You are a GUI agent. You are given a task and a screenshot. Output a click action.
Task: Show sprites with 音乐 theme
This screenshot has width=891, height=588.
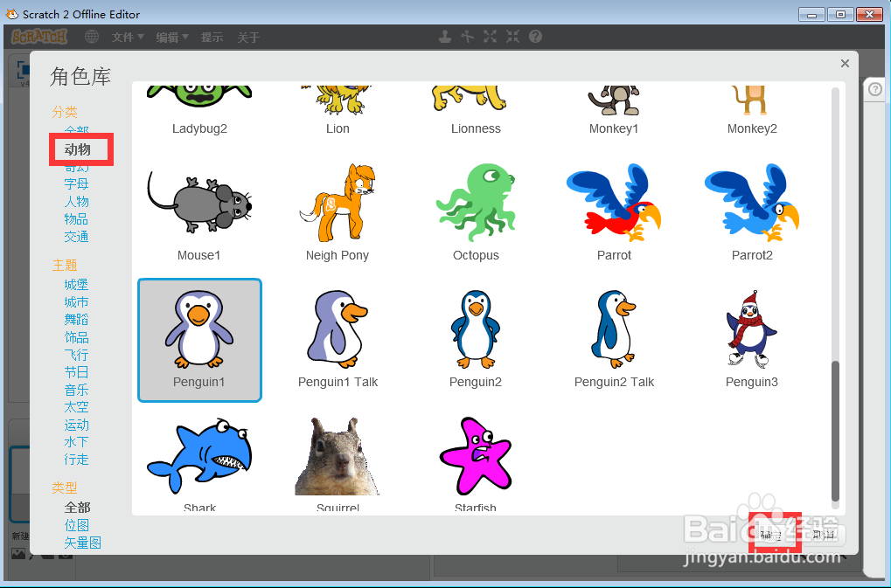(76, 390)
